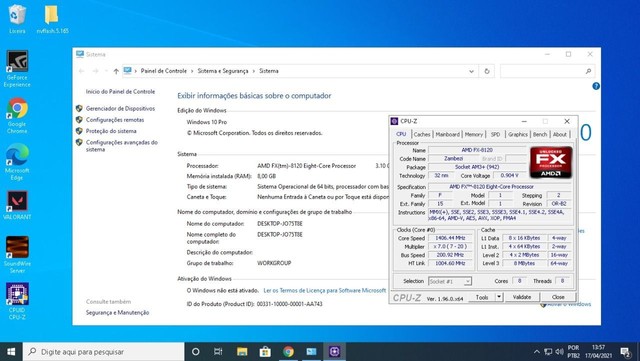Open Task View on the taskbar

[x=218, y=352]
